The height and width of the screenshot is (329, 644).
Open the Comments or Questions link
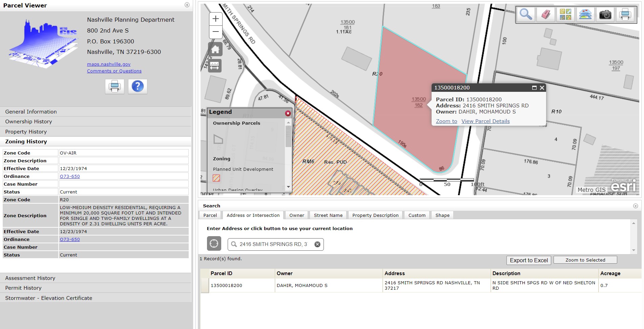[x=114, y=71]
